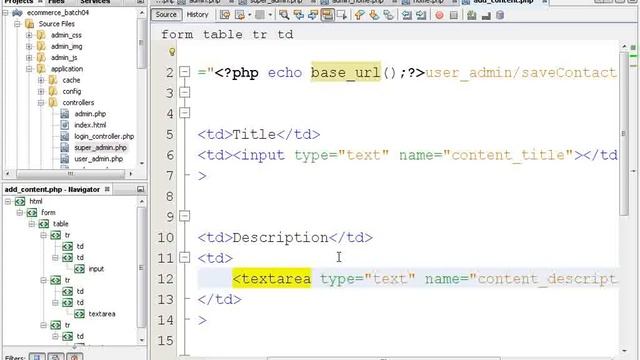Viewport: 640px width, 360px height.
Task: Select the textarea node label in Navigator
Action: [x=102, y=314]
